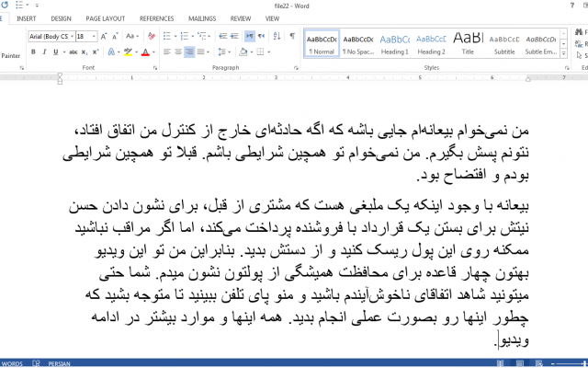Toggle Show/Hide paragraph marks
Image resolution: width=588 pixels, height=368 pixels.
click(292, 36)
